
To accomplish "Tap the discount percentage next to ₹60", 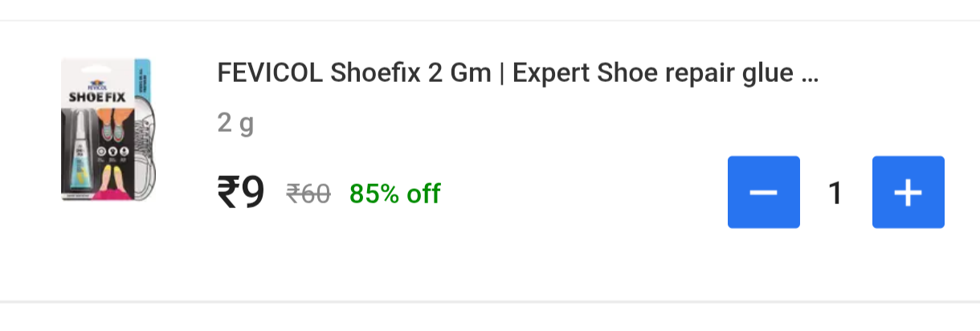I will tap(394, 194).
